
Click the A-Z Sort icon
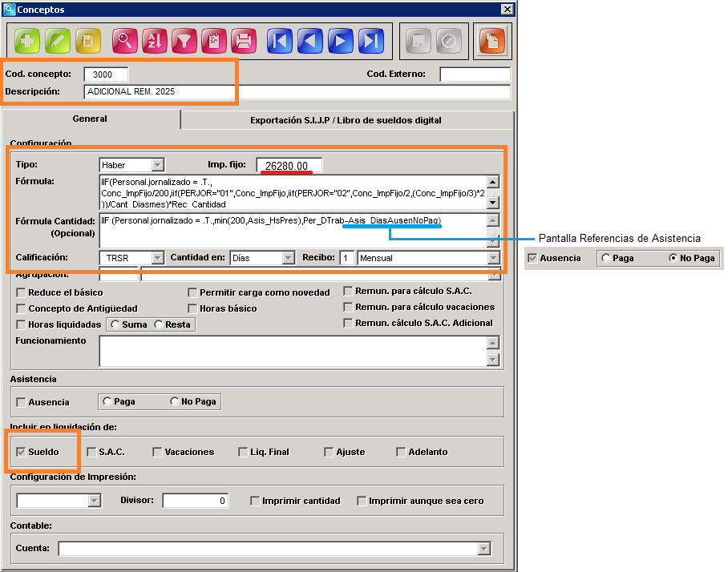pos(155,41)
